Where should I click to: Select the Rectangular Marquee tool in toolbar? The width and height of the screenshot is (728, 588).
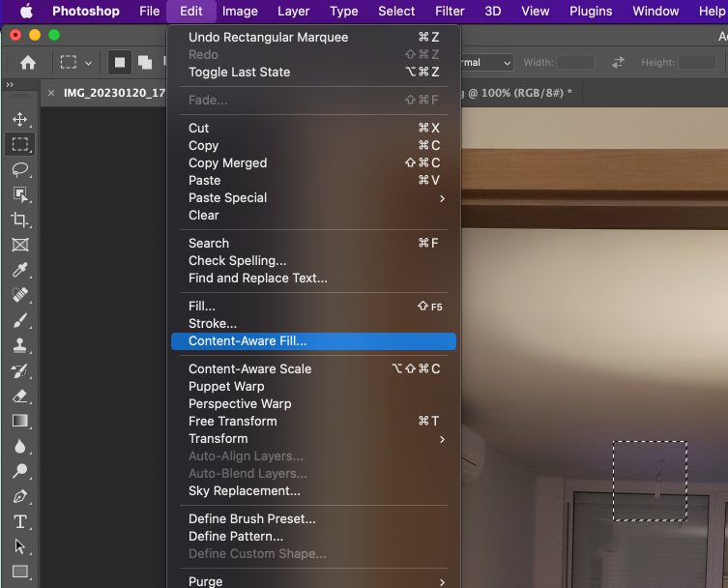click(19, 144)
